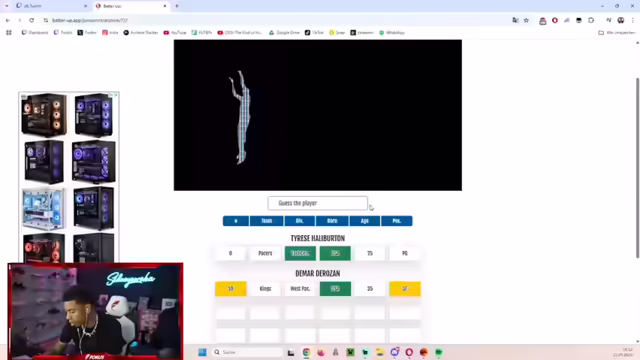
Task: Click Haliburton's number 0 cell
Action: 231,253
